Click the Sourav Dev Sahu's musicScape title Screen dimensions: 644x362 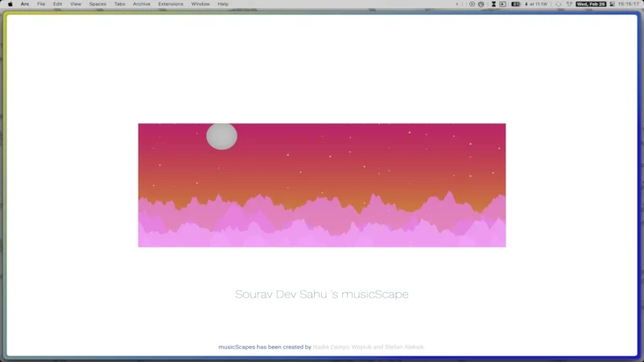(x=322, y=294)
